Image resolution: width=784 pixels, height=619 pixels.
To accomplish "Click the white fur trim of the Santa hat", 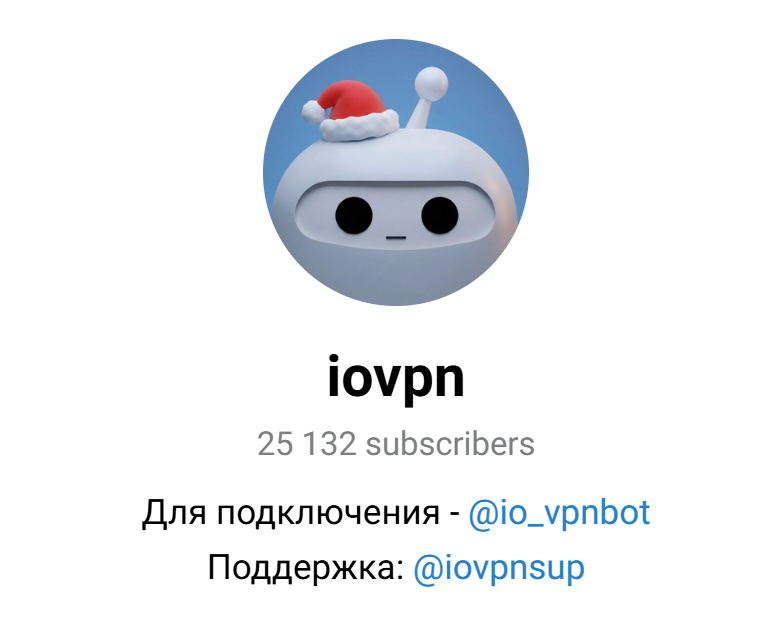I will pyautogui.click(x=359, y=127).
